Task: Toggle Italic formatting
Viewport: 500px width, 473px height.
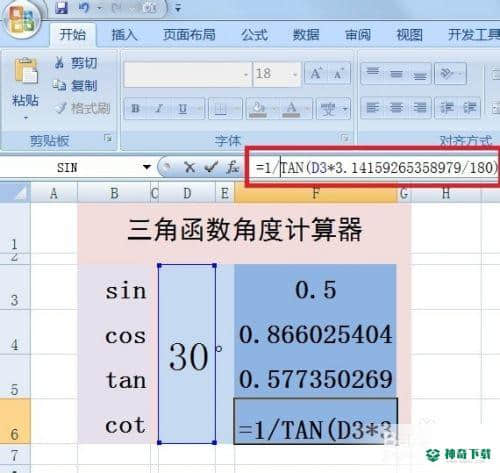Action: click(159, 108)
